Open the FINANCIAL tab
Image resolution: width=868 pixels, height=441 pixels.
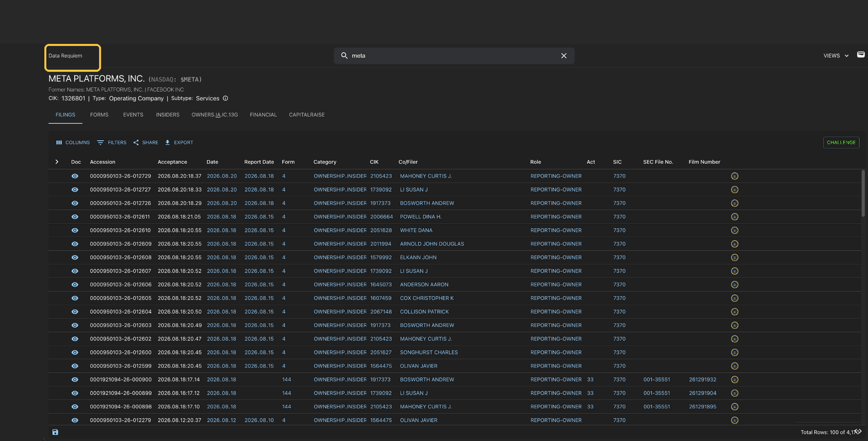pyautogui.click(x=263, y=115)
